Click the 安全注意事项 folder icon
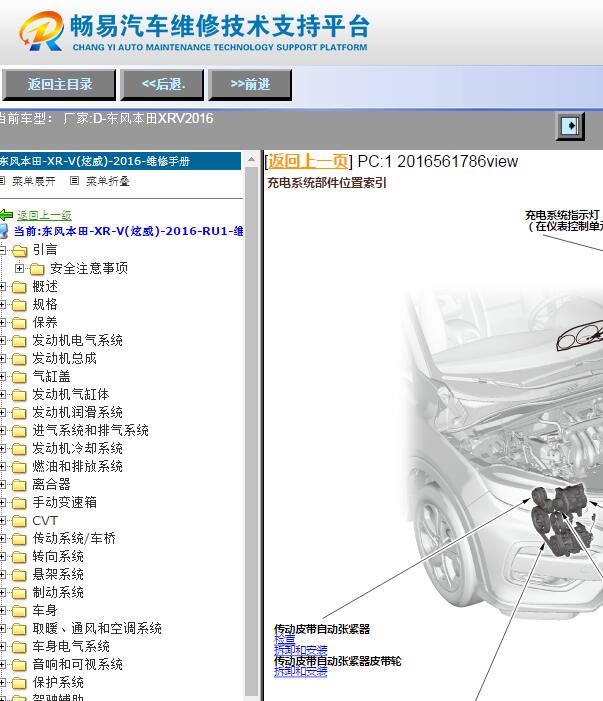This screenshot has height=701, width=603. (37, 269)
